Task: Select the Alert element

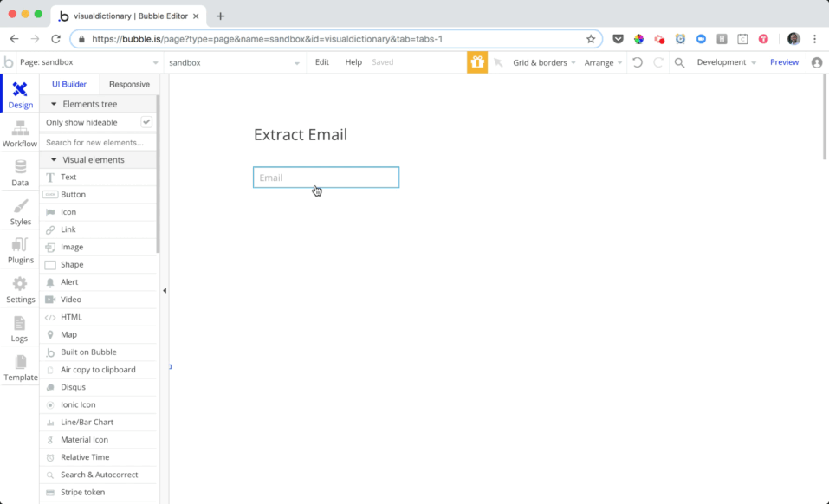Action: pyautogui.click(x=99, y=282)
